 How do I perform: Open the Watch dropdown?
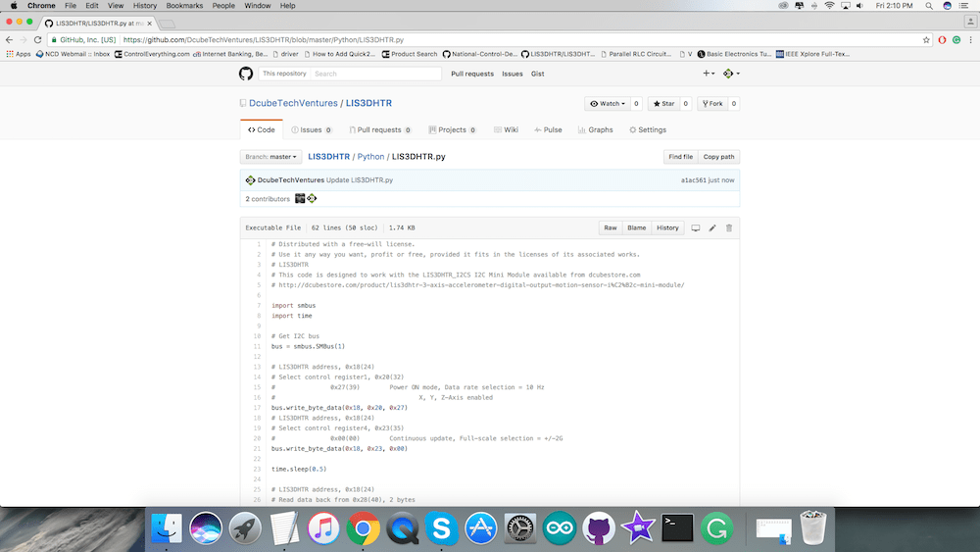click(608, 104)
